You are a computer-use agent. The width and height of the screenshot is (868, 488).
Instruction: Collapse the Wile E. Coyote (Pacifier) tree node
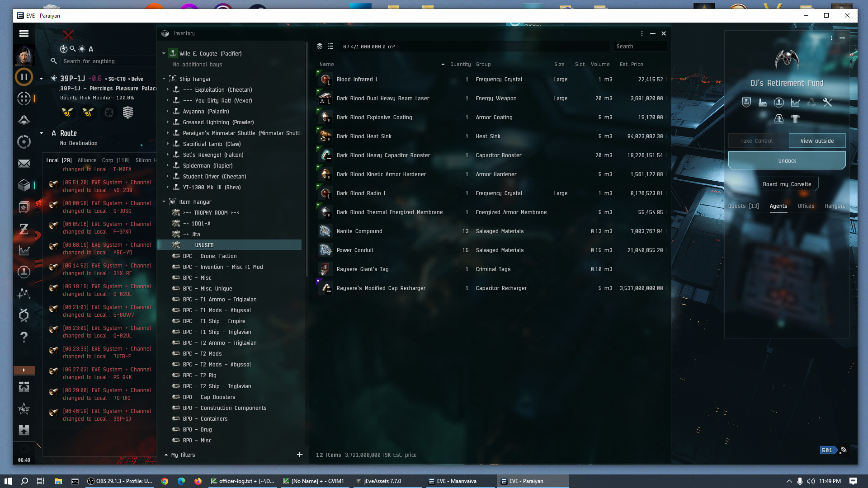(164, 53)
